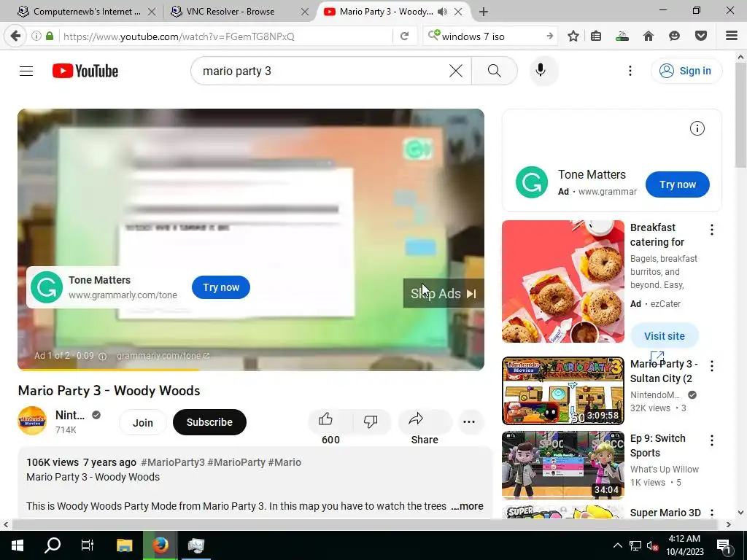The image size is (747, 560).
Task: Open a new Firefox tab
Action: click(484, 12)
